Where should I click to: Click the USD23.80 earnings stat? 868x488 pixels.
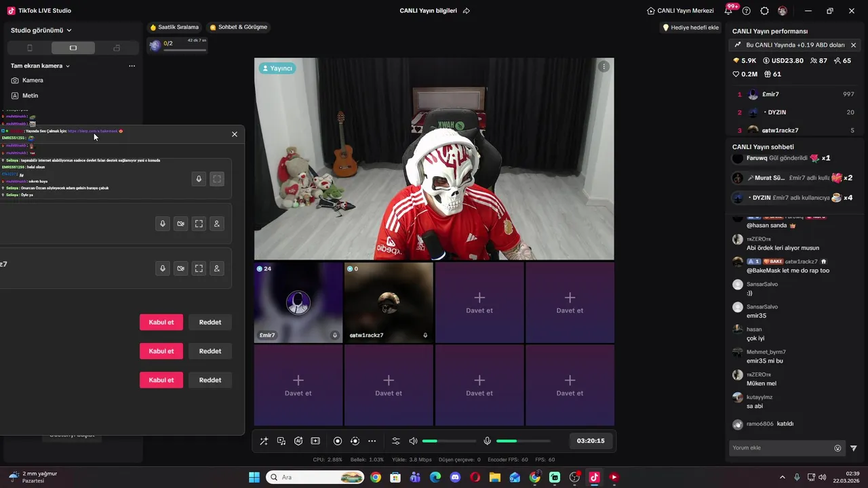(783, 60)
